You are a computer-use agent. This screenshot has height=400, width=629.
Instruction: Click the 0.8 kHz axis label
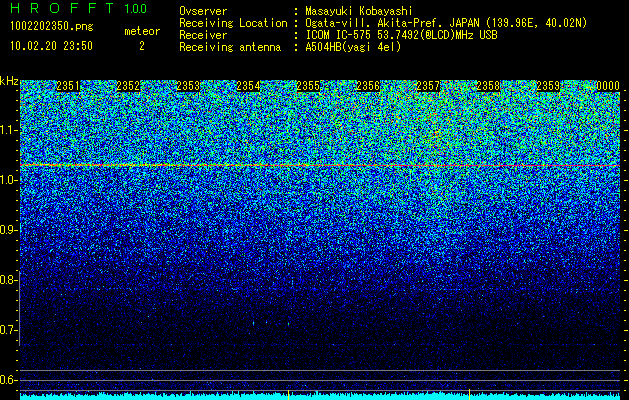pyautogui.click(x=9, y=280)
